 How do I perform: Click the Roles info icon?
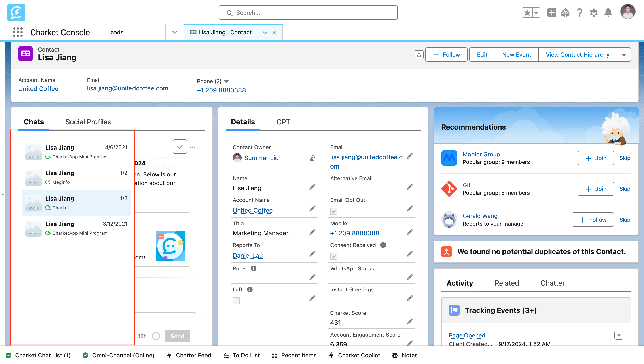pyautogui.click(x=253, y=268)
